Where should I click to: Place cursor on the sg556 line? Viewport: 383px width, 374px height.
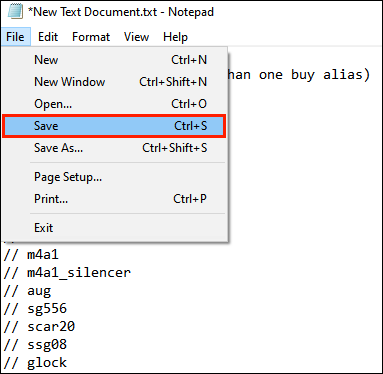point(35,309)
